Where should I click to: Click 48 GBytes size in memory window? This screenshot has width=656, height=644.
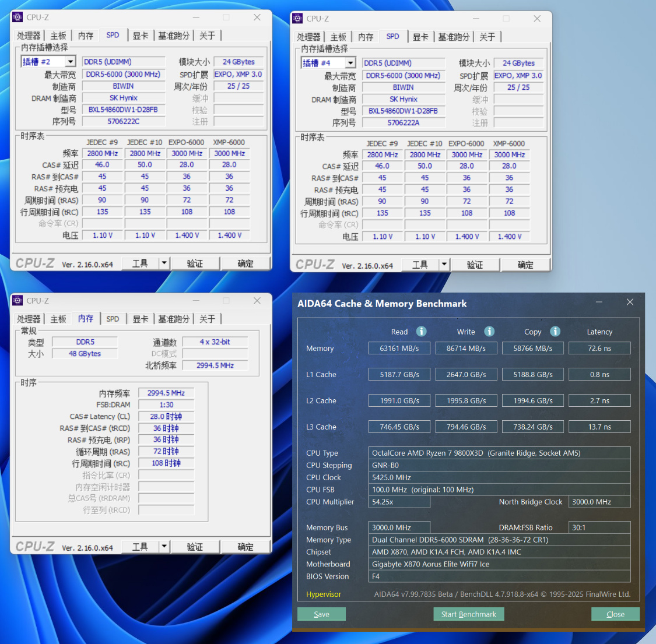tap(85, 353)
